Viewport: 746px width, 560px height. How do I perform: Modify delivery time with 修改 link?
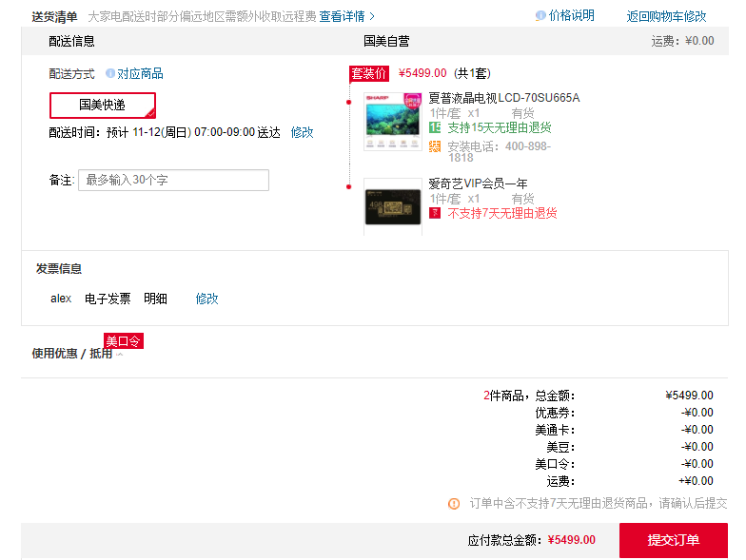point(303,132)
